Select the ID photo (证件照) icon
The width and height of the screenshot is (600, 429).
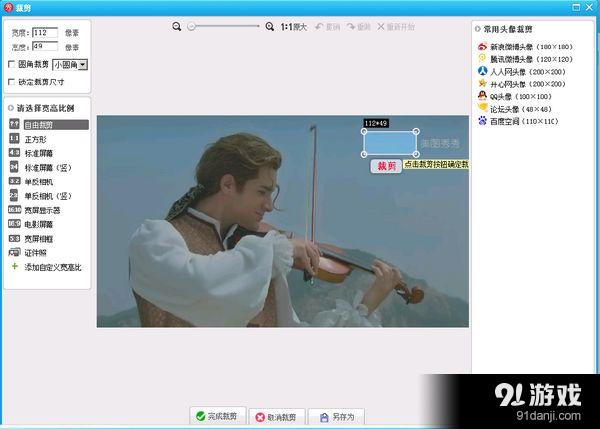(14, 253)
